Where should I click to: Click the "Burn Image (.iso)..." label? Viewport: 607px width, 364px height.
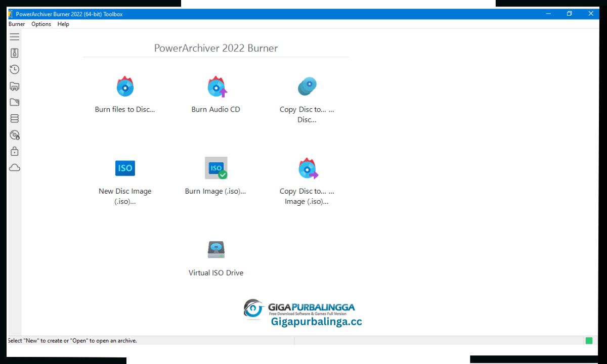click(x=215, y=191)
